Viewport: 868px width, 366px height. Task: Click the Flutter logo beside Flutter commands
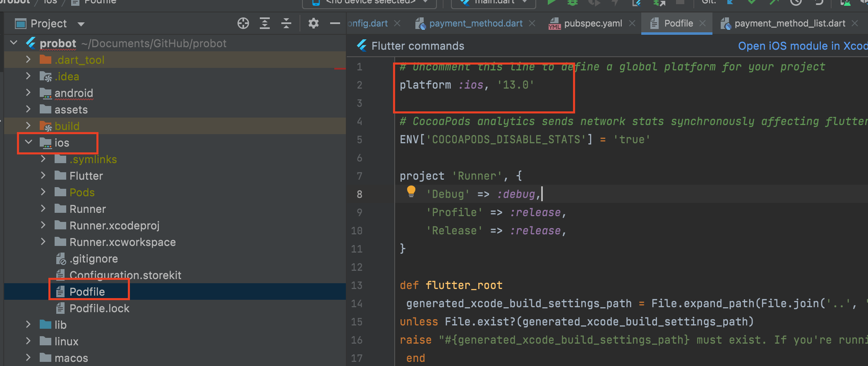tap(362, 46)
